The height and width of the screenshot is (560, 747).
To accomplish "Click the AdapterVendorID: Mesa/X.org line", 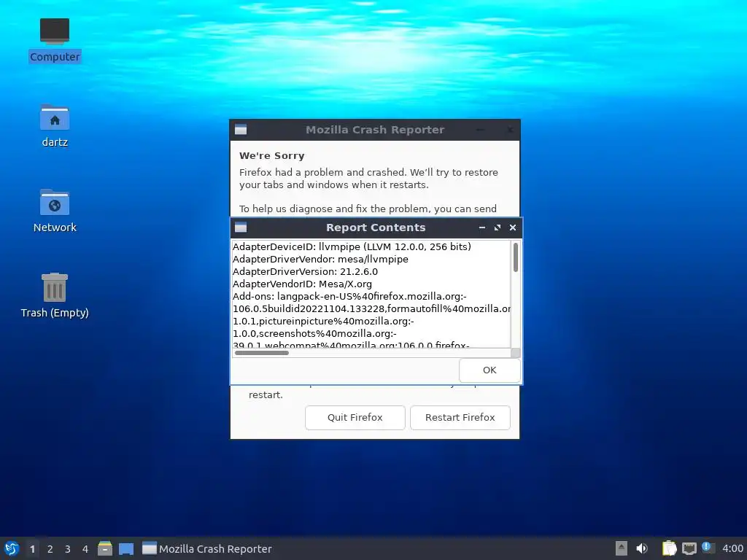I will (302, 284).
